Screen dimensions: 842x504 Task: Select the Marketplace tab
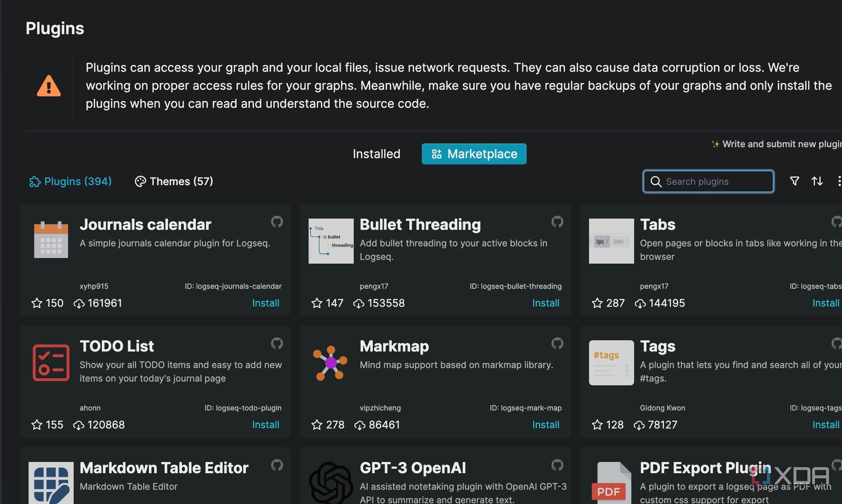tap(474, 154)
